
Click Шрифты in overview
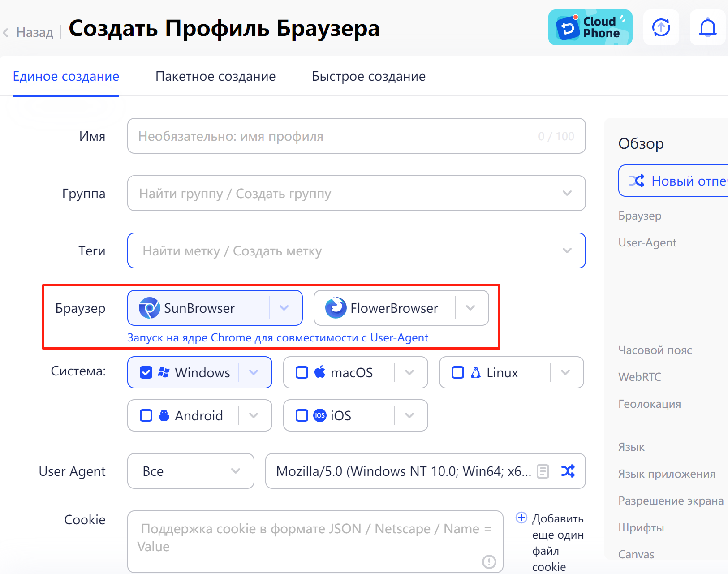641,527
